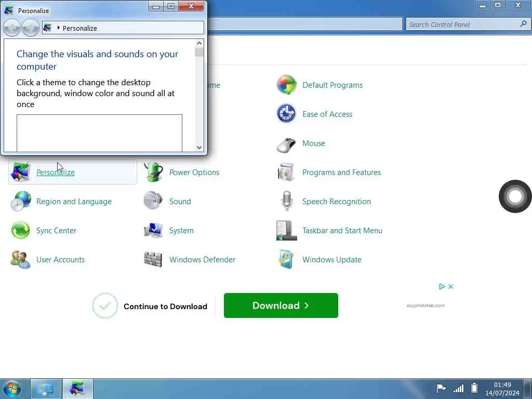Switch to Control Panel taskbar button
532x399 pixels.
[46, 389]
